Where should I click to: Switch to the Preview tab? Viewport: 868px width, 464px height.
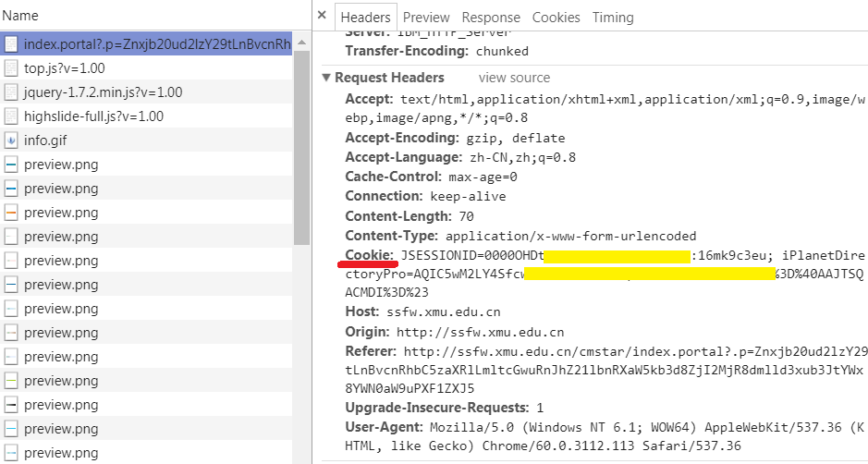point(426,18)
